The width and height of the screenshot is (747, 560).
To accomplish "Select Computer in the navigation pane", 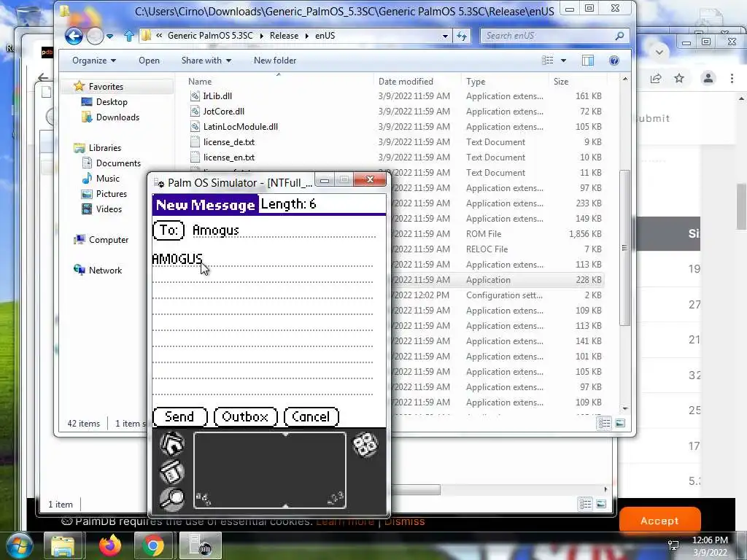I will (109, 239).
